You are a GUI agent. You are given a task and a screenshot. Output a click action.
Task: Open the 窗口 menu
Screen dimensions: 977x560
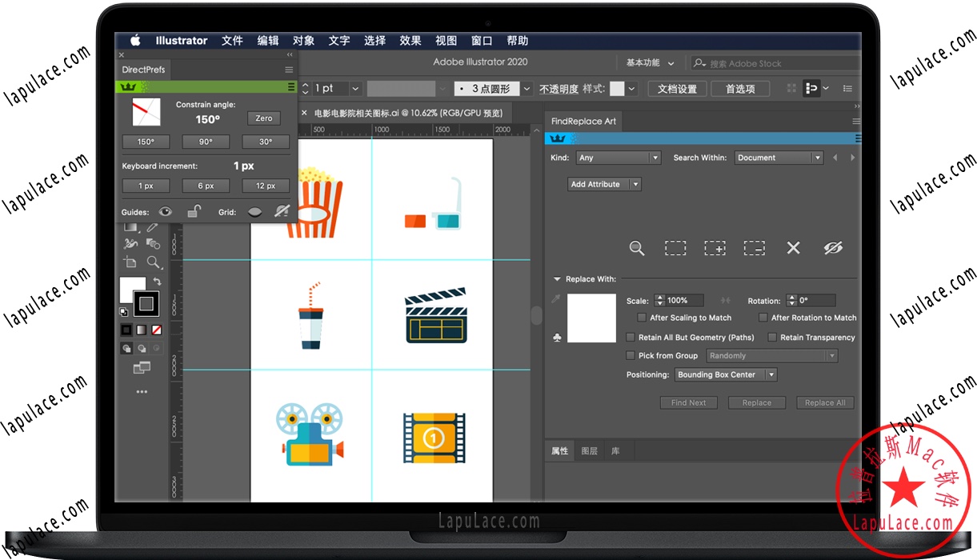click(x=481, y=41)
